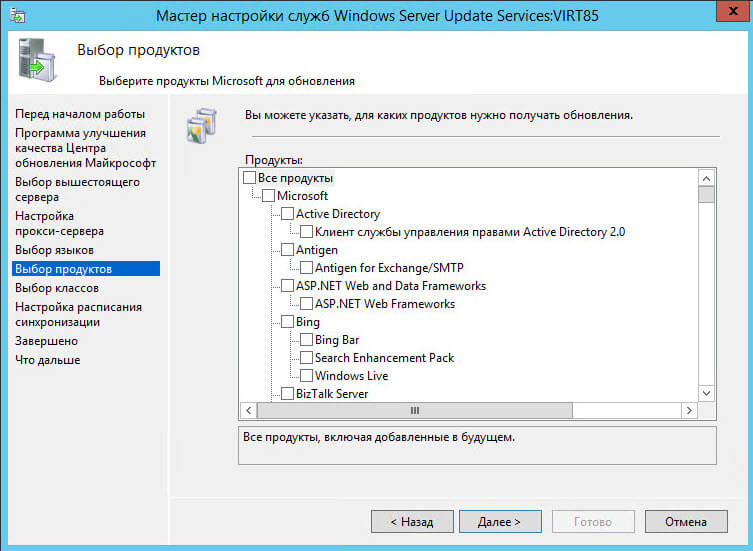Select the BizTalk Server tree label

pyautogui.click(x=332, y=394)
